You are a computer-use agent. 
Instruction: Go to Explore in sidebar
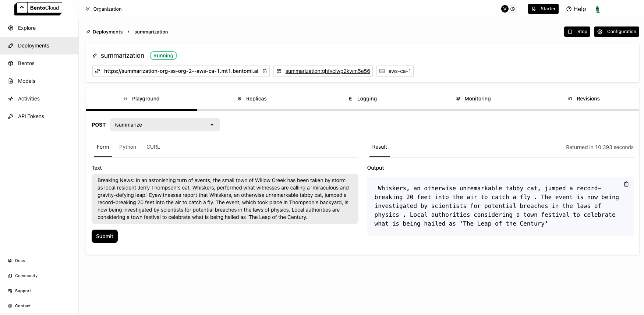tap(39, 28)
